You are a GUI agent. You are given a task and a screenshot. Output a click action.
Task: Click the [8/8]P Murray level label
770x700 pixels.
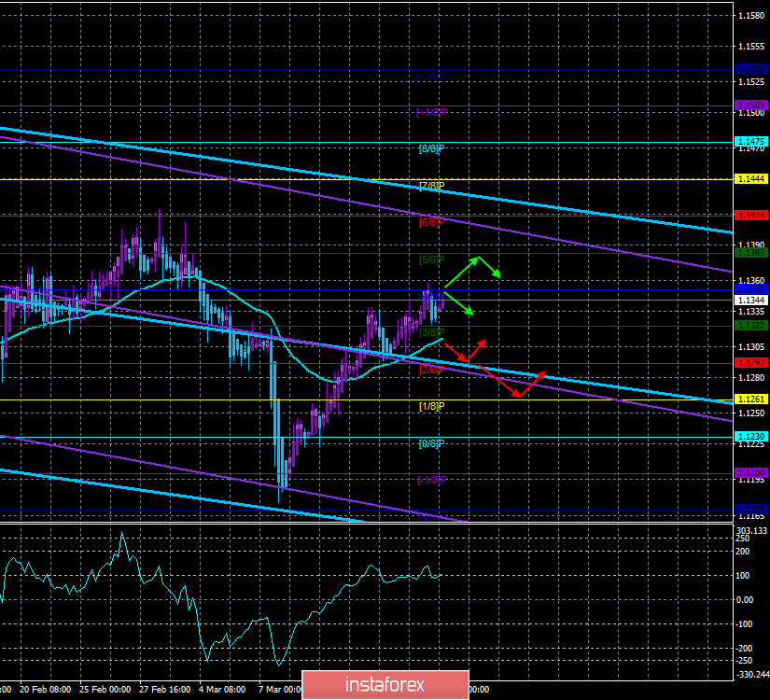click(x=431, y=148)
